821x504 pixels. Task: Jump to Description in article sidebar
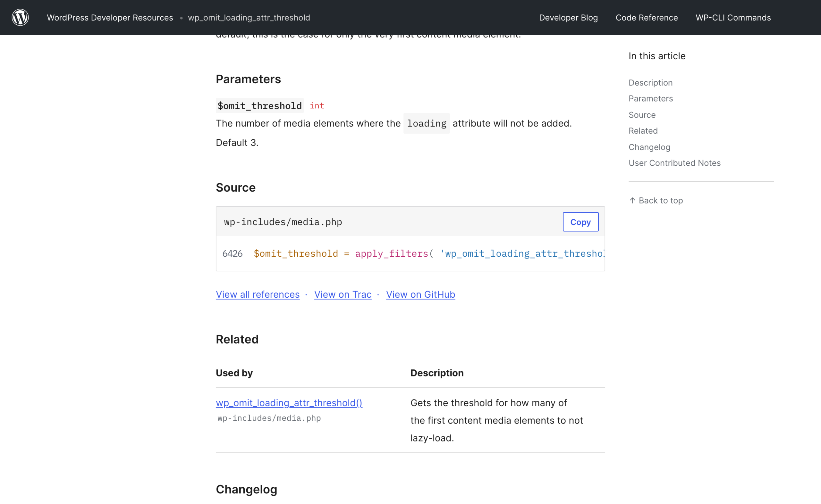click(x=650, y=83)
